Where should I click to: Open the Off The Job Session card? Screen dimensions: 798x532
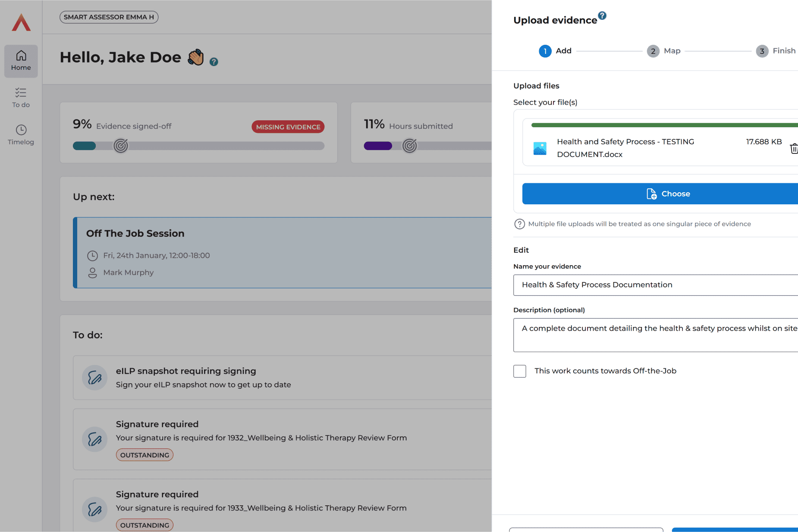pos(283,253)
